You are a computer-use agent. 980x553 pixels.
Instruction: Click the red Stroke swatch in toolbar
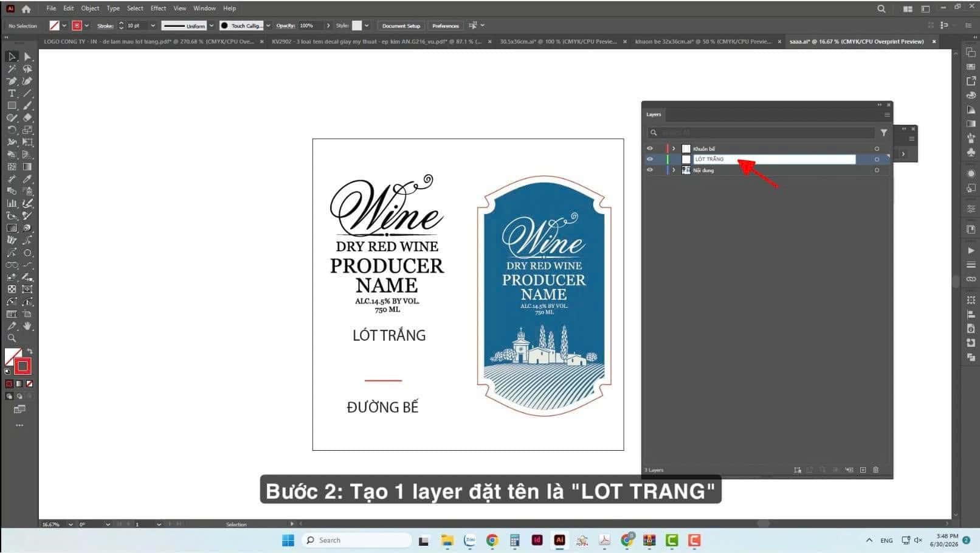[x=22, y=366]
